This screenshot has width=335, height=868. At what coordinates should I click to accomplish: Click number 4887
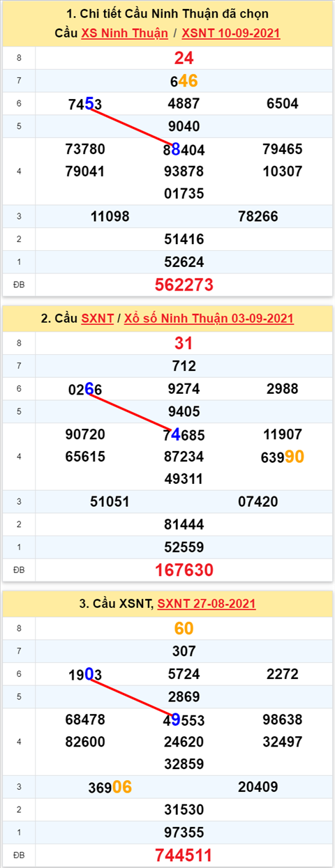click(x=184, y=104)
